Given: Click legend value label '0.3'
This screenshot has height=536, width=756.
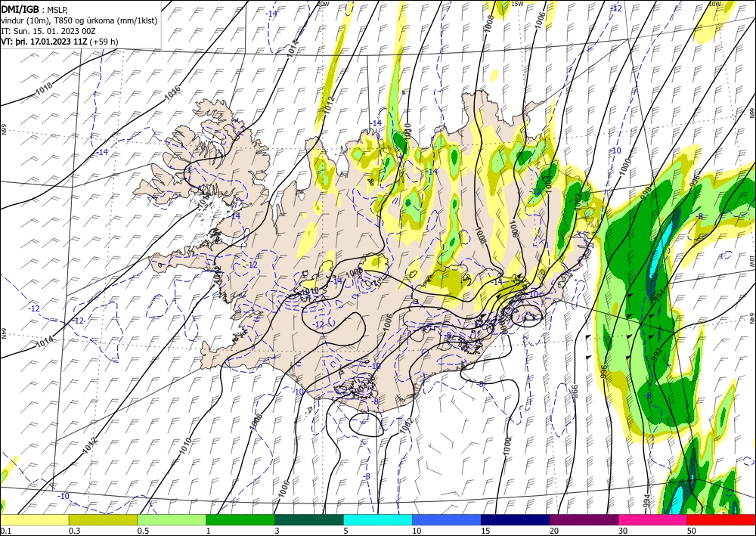Looking at the screenshot, I should (x=74, y=531).
